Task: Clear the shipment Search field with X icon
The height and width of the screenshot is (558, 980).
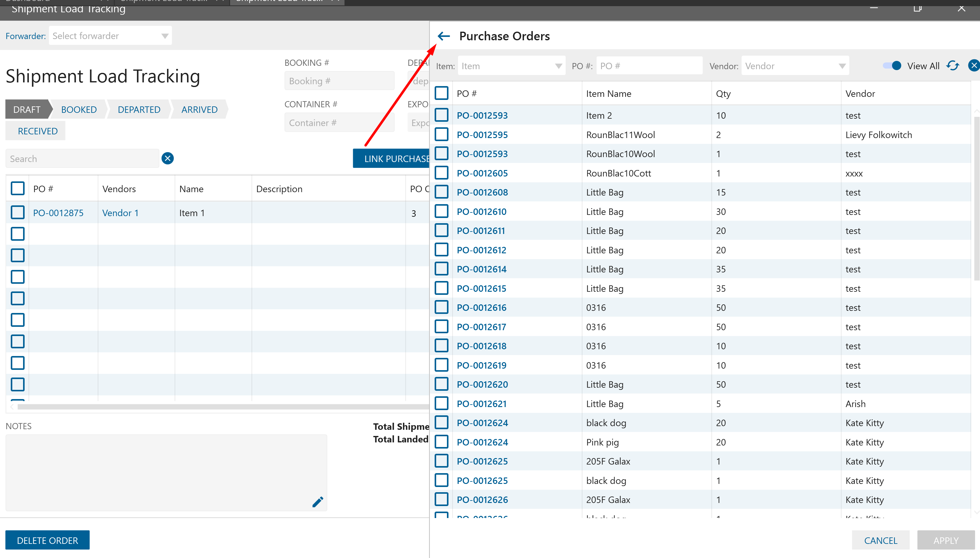Action: [168, 158]
